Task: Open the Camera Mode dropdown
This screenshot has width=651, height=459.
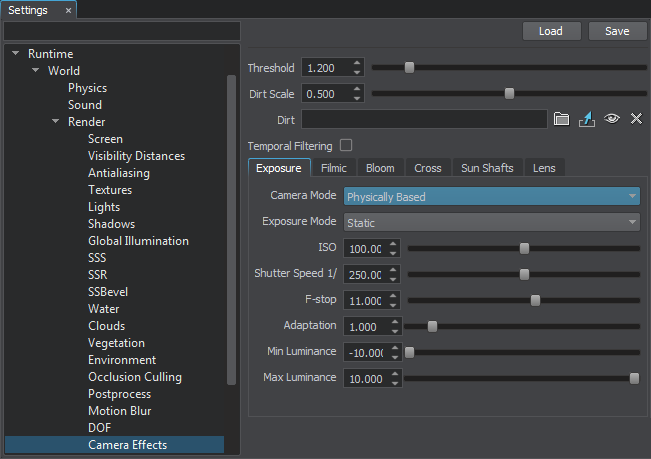Action: tap(491, 197)
